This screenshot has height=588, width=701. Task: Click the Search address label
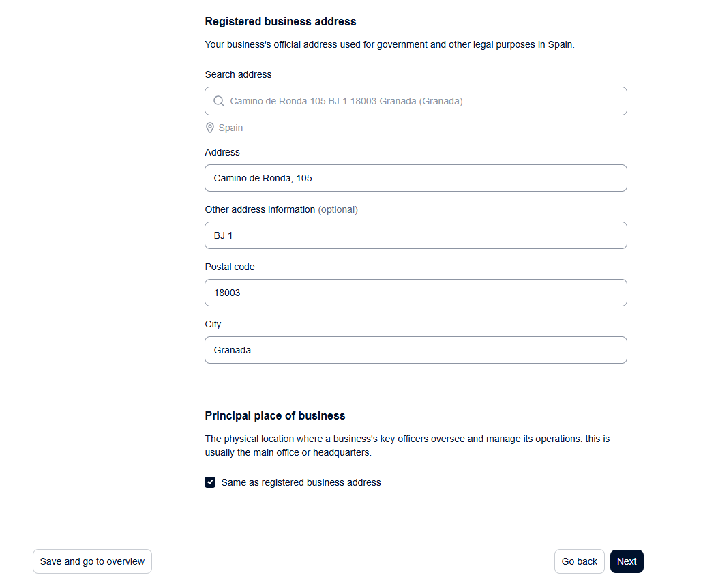(238, 74)
